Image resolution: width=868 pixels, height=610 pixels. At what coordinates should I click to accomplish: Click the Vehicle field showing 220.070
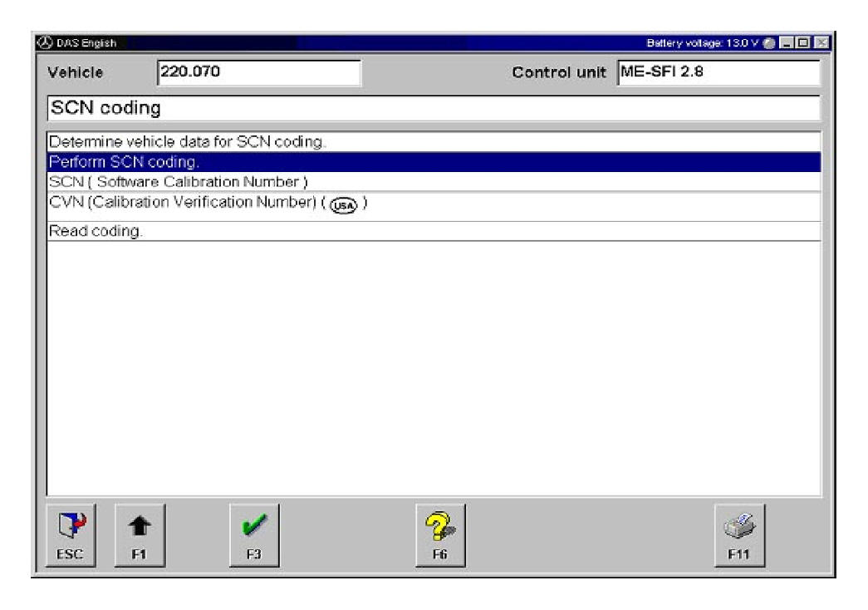pos(257,73)
